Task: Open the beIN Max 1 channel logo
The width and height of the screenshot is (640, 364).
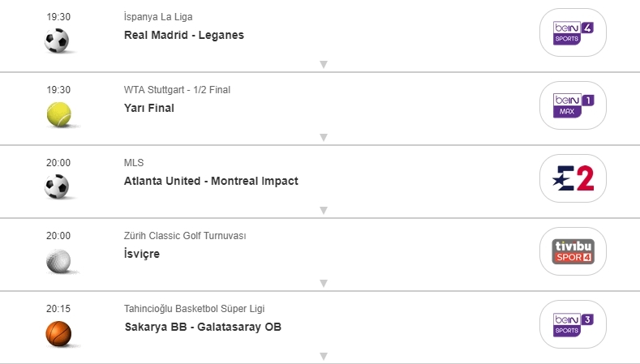Action: point(573,106)
